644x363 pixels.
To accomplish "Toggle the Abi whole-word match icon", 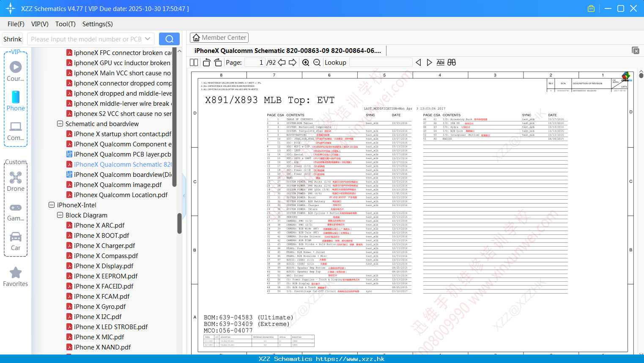I will click(x=440, y=63).
